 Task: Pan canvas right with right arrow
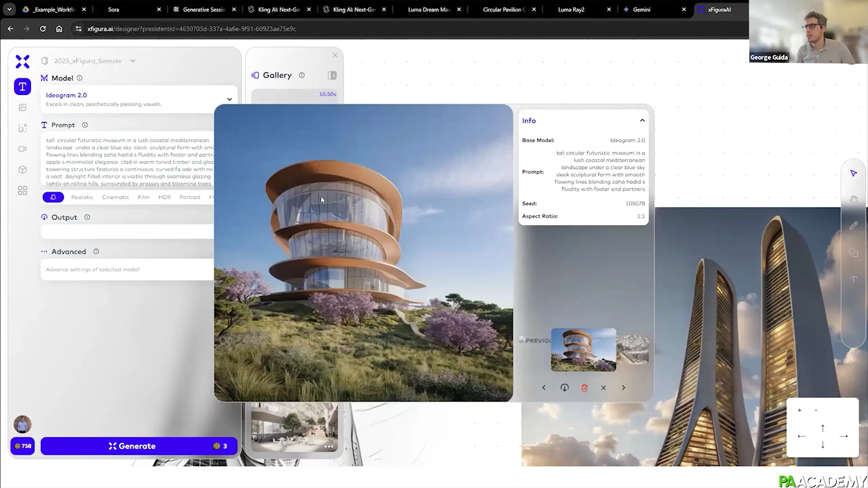[844, 436]
